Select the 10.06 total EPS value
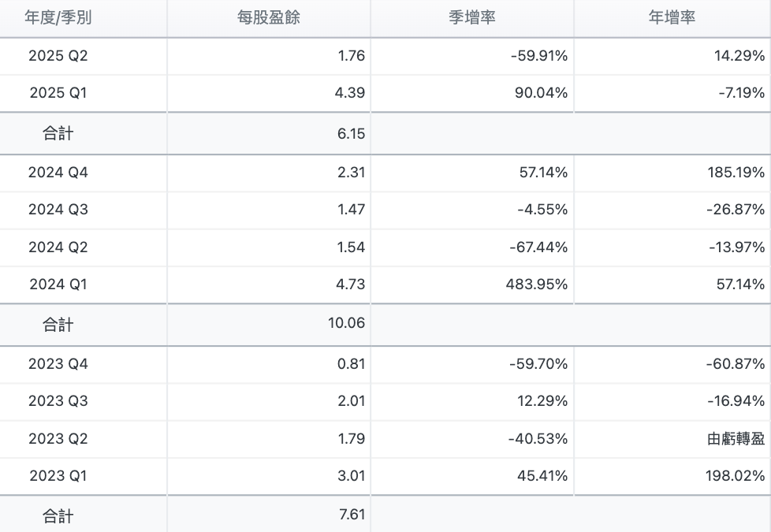771x532 pixels. (347, 324)
